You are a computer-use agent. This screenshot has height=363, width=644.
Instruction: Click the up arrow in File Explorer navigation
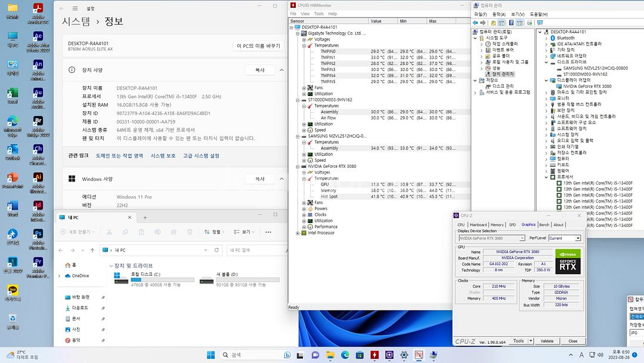click(x=92, y=250)
